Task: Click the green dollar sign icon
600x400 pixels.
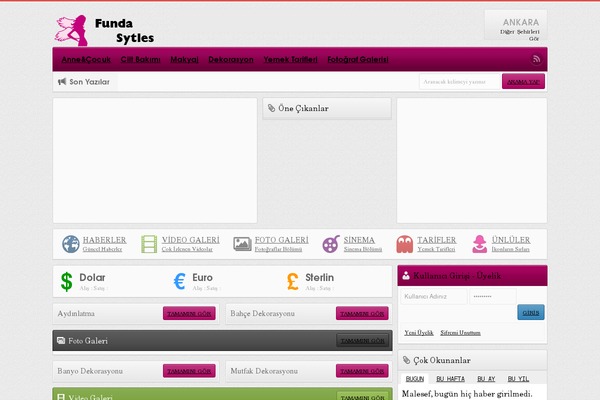Action: coord(67,282)
